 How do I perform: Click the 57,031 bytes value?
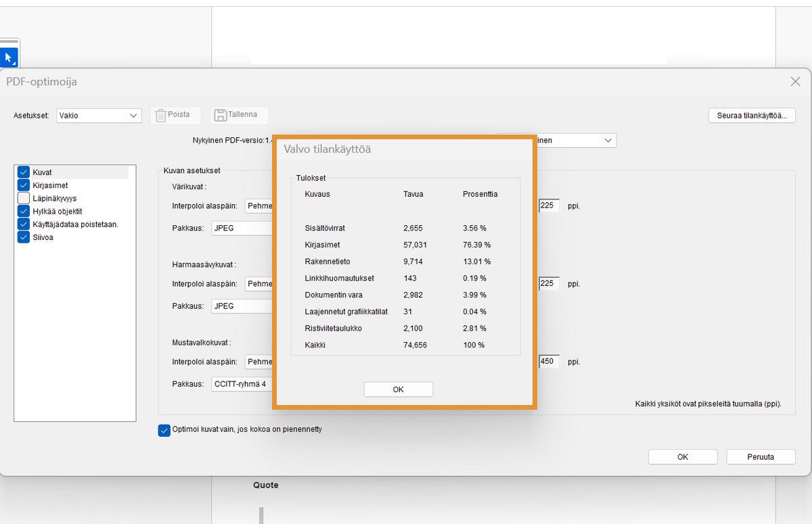[x=415, y=245]
